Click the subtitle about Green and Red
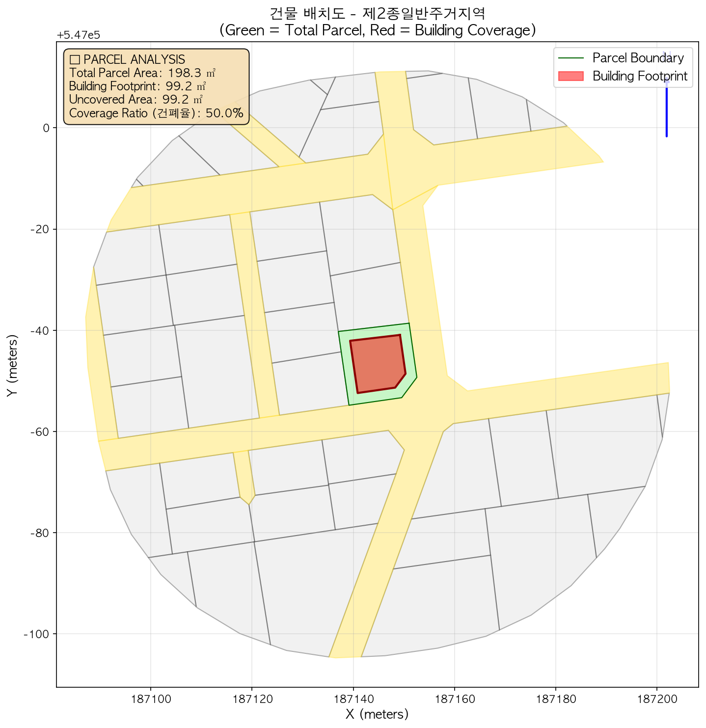Screen dimensions: 706x728 pyautogui.click(x=377, y=30)
